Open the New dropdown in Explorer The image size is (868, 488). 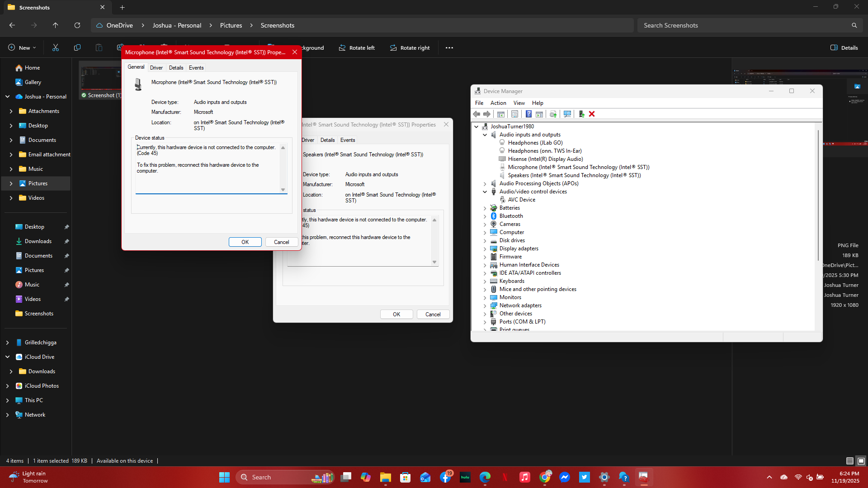(21, 47)
